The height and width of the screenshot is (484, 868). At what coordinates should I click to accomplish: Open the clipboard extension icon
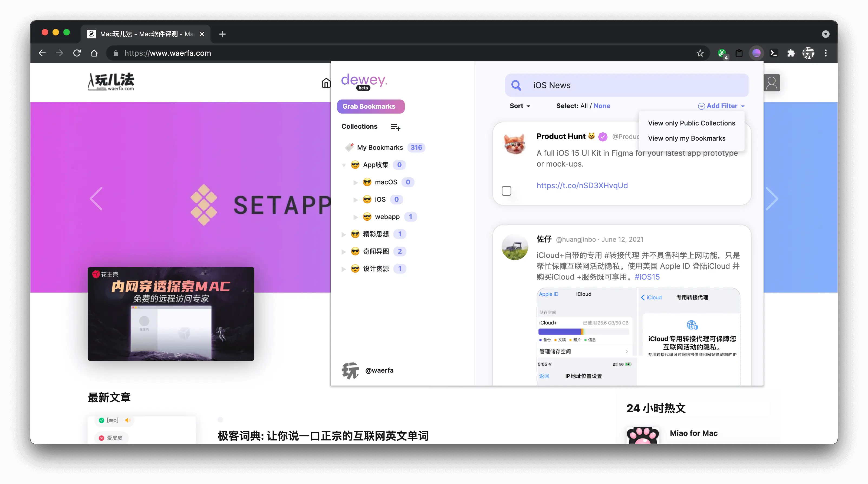pos(739,53)
